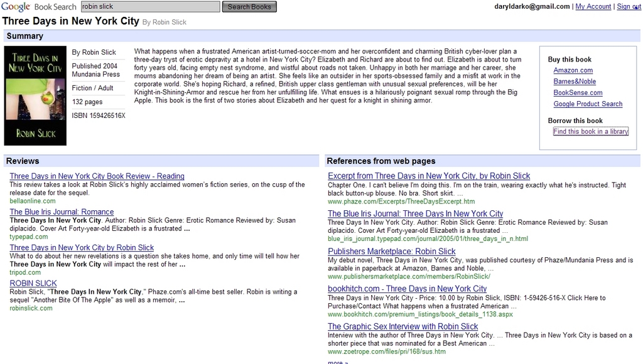Click the www.bookhitch.com URL text
The height and width of the screenshot is (364, 643).
click(420, 314)
